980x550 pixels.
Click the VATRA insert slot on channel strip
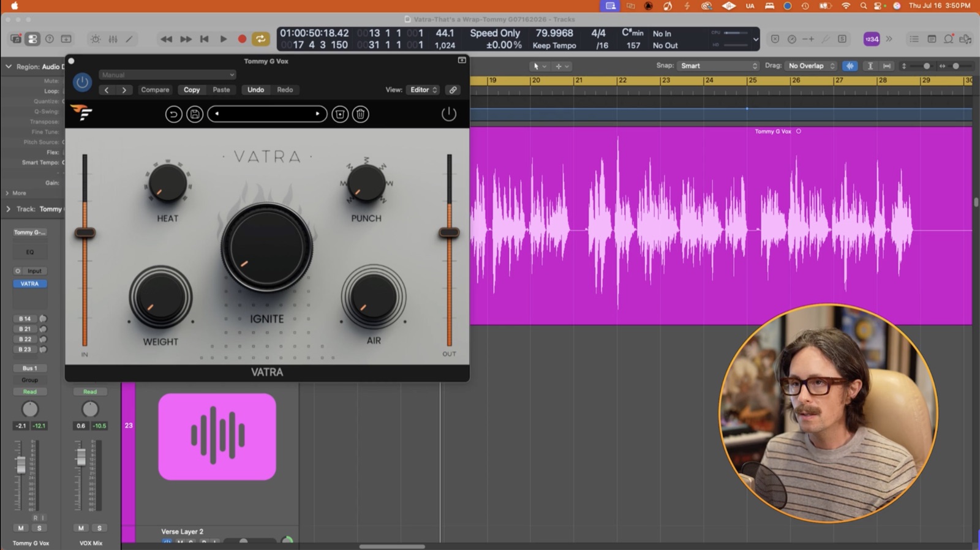coord(29,284)
